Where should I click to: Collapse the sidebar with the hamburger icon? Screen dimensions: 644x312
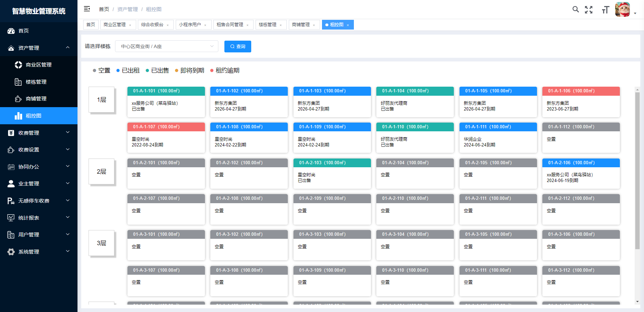(x=87, y=9)
